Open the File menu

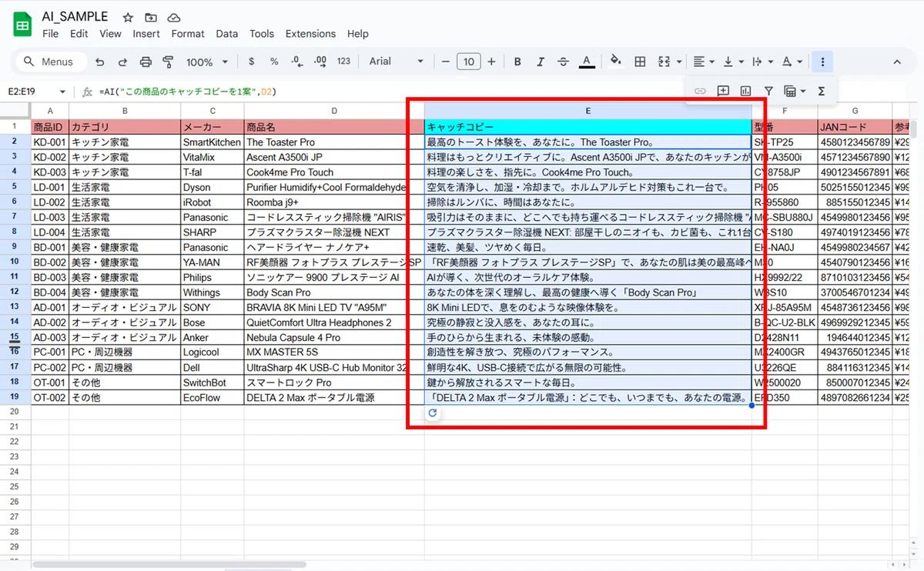tap(51, 34)
